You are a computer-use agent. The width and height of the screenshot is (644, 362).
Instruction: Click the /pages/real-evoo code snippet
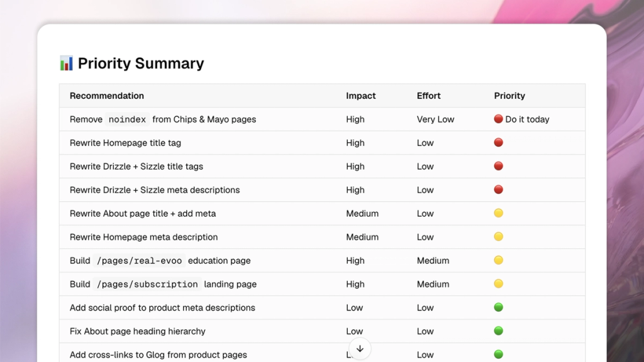pos(139,261)
